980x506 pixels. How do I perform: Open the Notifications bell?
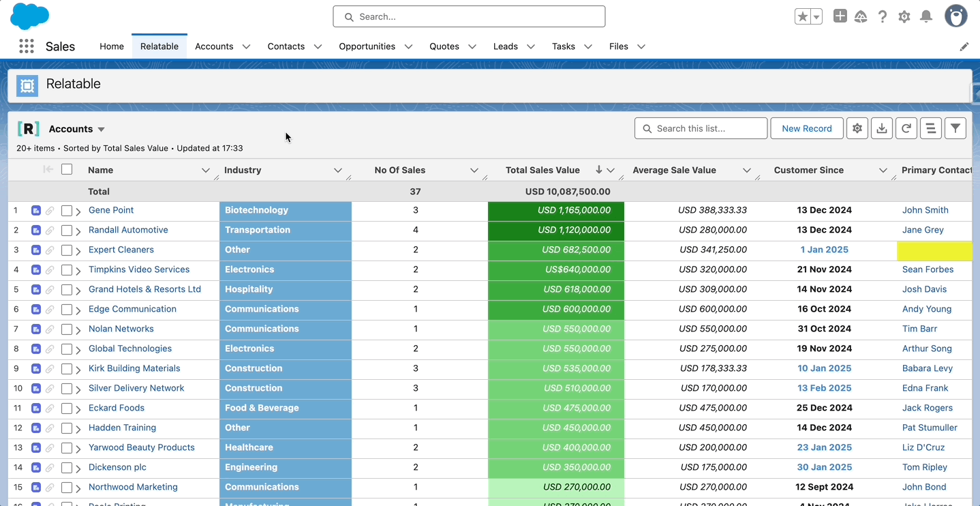click(x=926, y=16)
